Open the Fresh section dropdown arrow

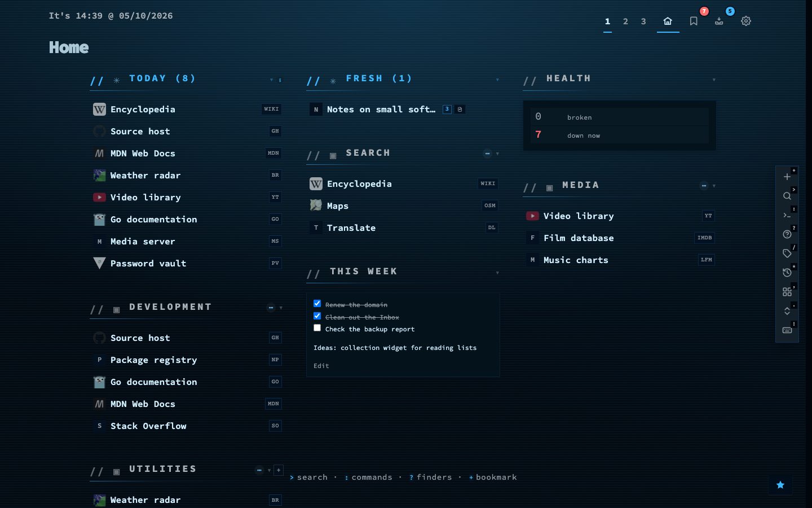pyautogui.click(x=497, y=80)
